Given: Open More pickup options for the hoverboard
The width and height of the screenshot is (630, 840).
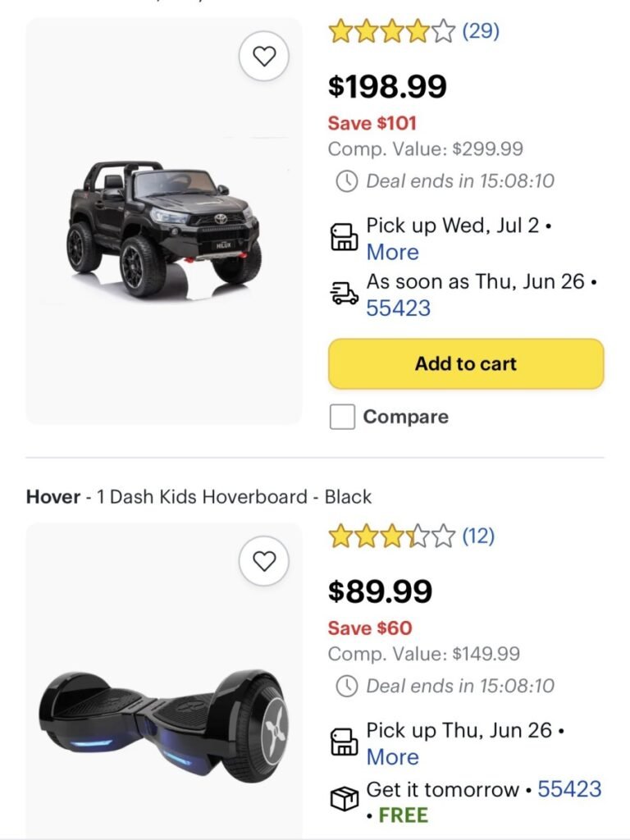Looking at the screenshot, I should tap(392, 757).
